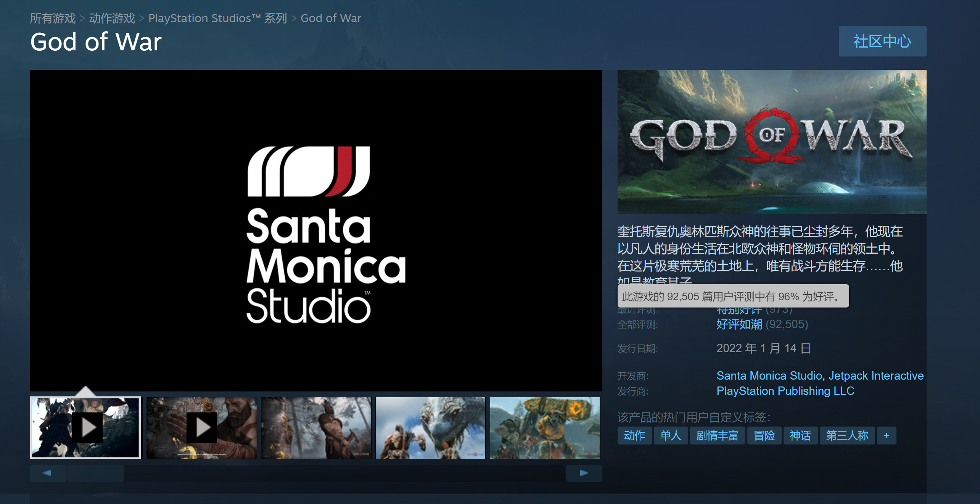Image resolution: width=980 pixels, height=504 pixels.
Task: Play the second trailer thumbnail with Kratos face
Action: [201, 427]
